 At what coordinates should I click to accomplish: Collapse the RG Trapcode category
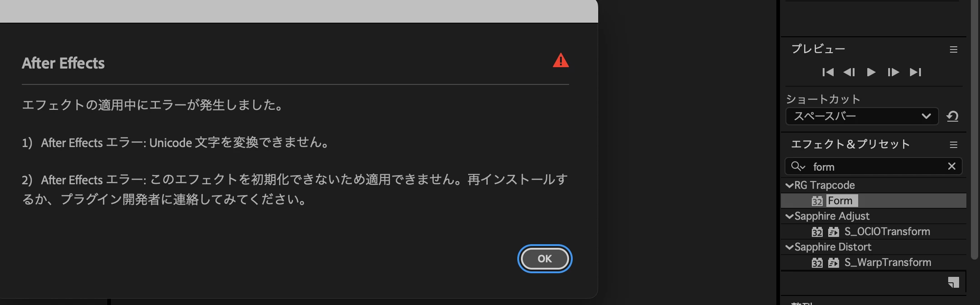tap(790, 186)
